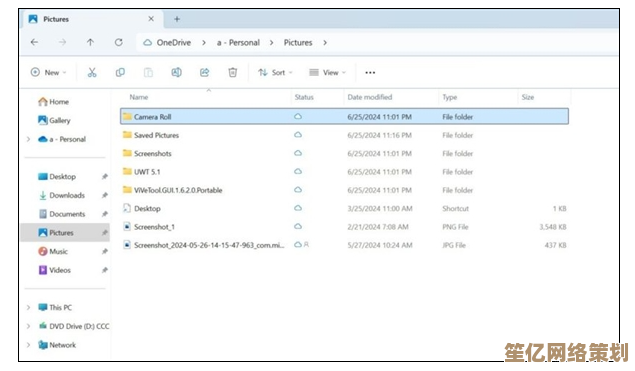635x371 pixels.
Task: Click cloud status icon for Camera Roll
Action: [x=298, y=117]
